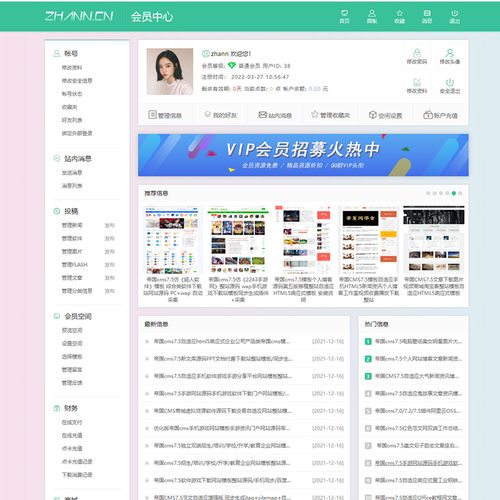The width and height of the screenshot is (500, 500).
Task: Open 管理留言 in the sidebar
Action: click(x=72, y=369)
